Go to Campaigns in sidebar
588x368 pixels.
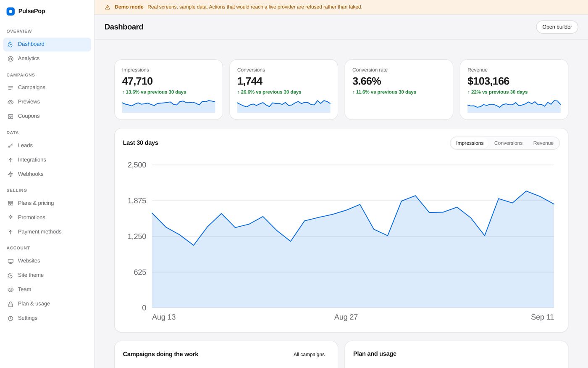(x=47, y=87)
